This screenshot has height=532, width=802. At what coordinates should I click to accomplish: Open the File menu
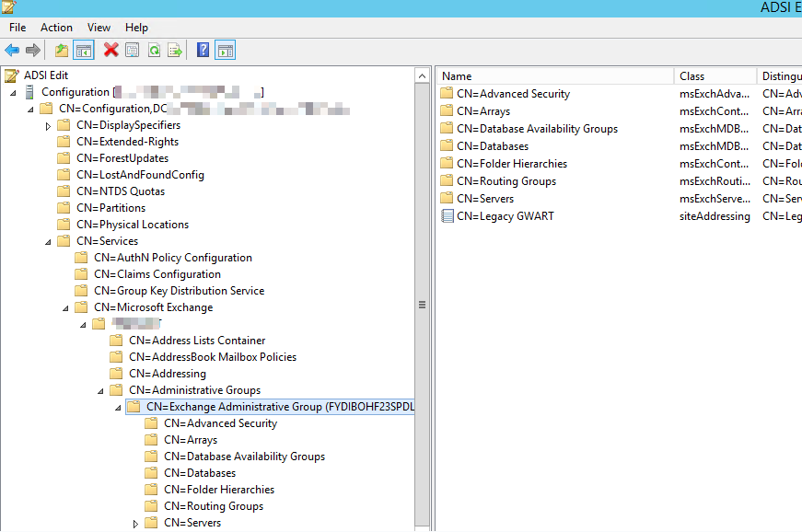click(17, 27)
